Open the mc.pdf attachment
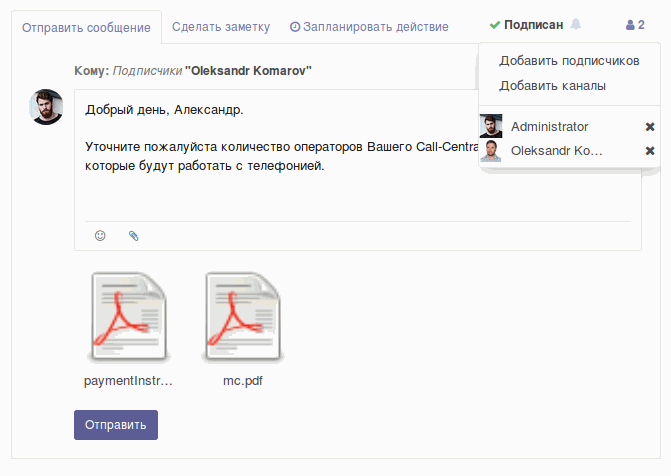This screenshot has width=671, height=476. (242, 319)
